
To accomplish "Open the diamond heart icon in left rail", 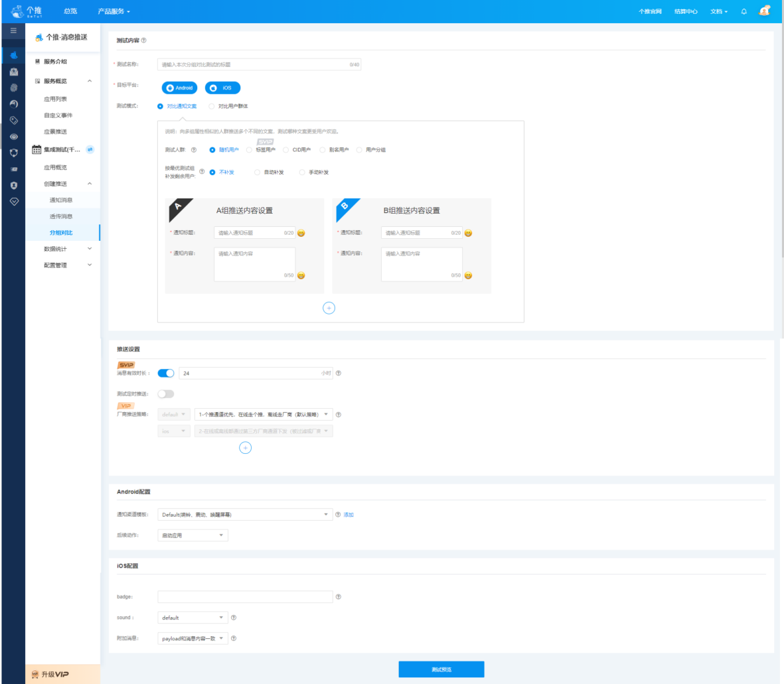I will [13, 202].
